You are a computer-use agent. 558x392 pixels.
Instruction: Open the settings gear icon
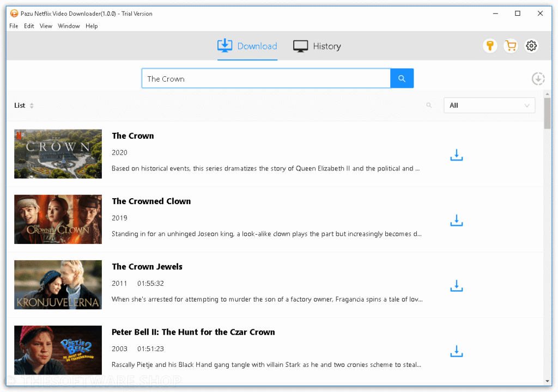point(531,46)
